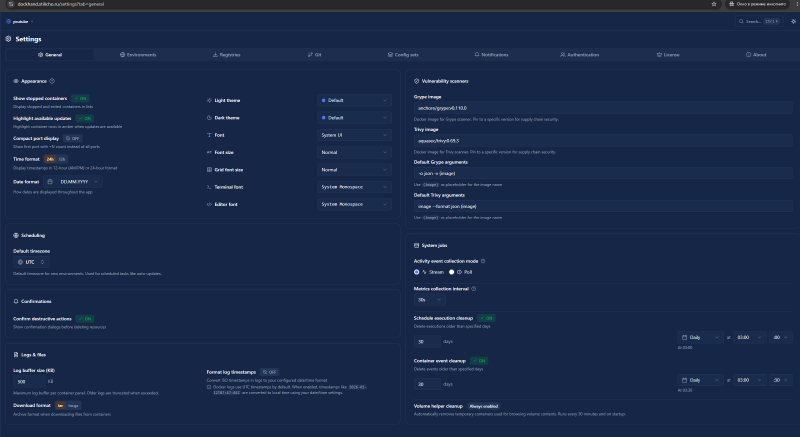Viewport: 800px width, 437px height.
Task: Open Schedule execution cleanup Daily frequency dropdown
Action: [x=700, y=338]
